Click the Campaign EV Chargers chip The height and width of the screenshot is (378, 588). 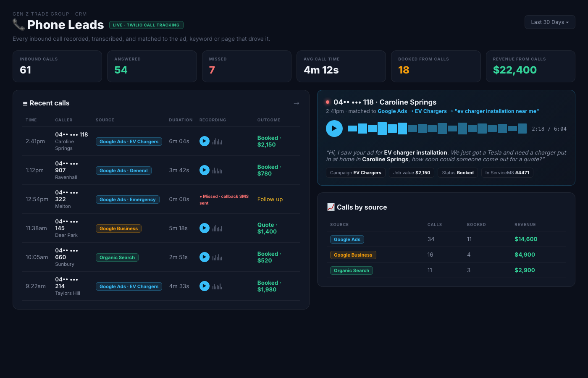(x=356, y=173)
